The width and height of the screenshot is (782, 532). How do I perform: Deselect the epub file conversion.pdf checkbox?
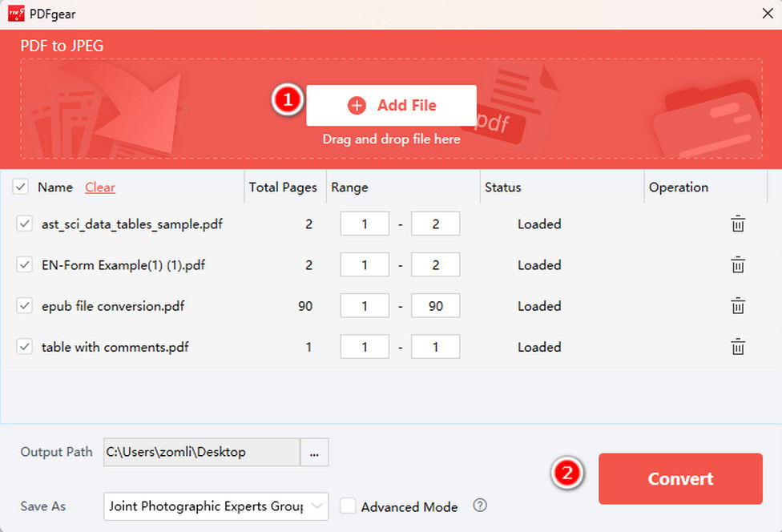click(x=23, y=305)
